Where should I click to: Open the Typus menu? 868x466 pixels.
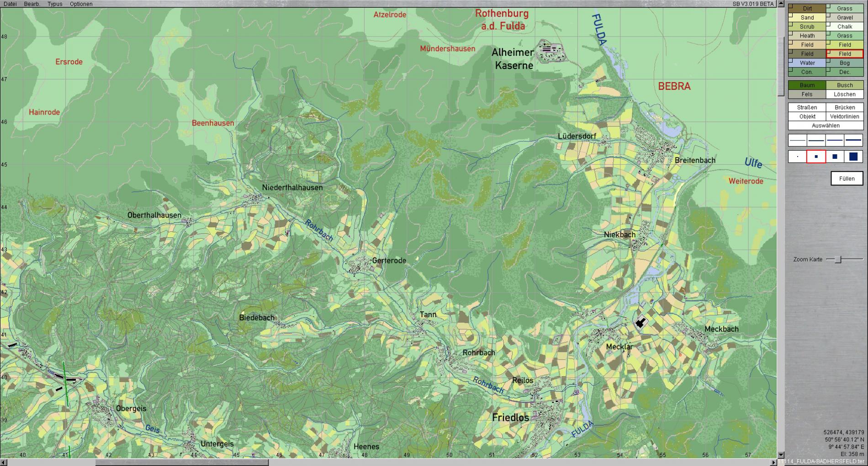(55, 4)
